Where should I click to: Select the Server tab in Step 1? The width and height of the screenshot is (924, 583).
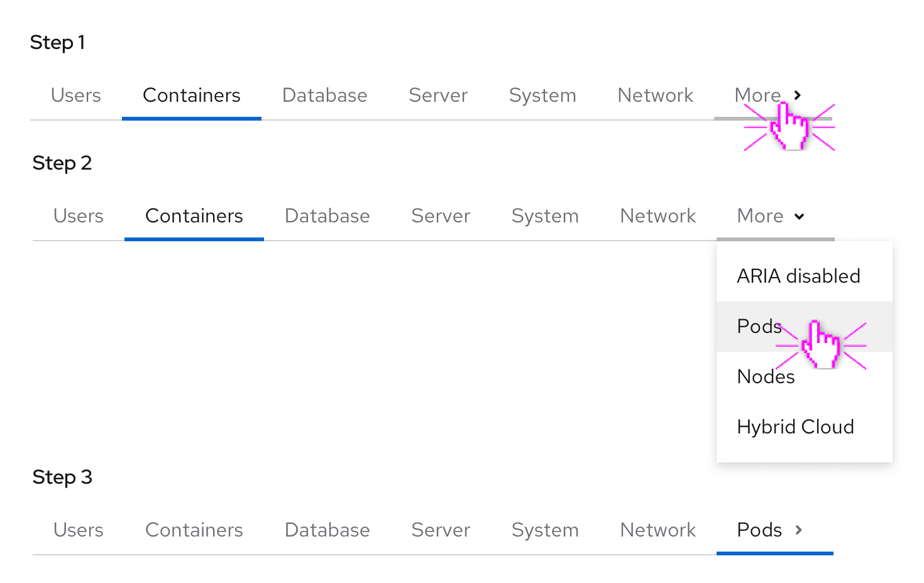438,95
